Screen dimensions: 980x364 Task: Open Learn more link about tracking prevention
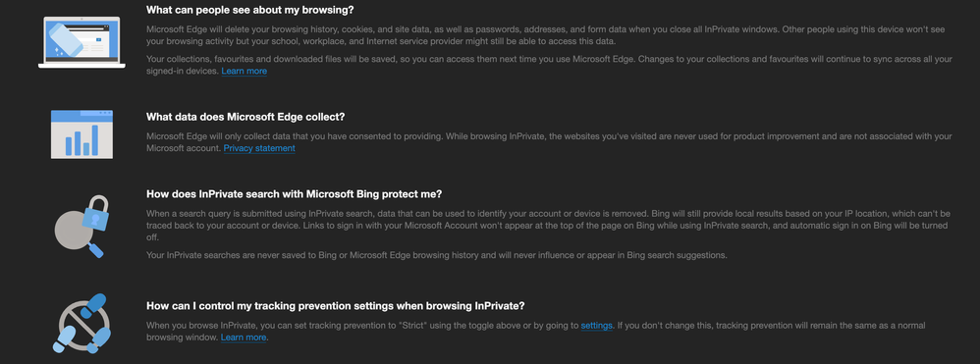pos(244,338)
